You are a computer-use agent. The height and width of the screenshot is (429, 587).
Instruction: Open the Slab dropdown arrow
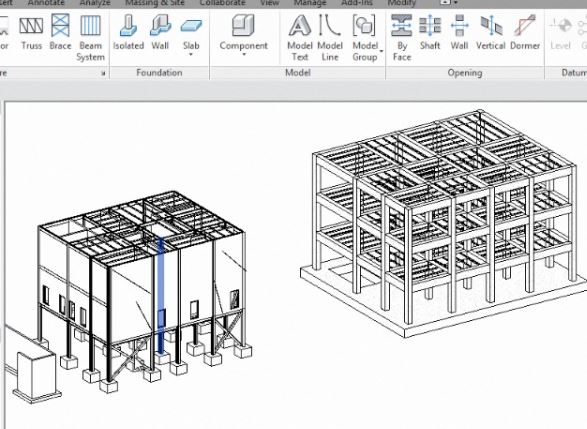pos(191,55)
